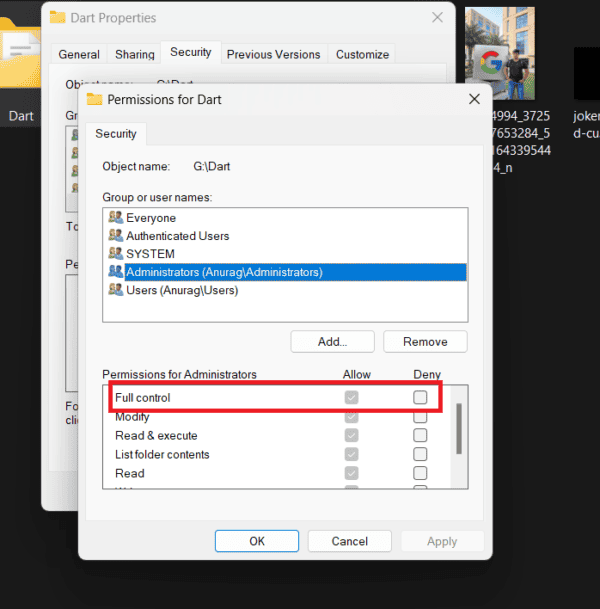Toggle Allow for Modify
The height and width of the screenshot is (609, 600).
coord(351,417)
